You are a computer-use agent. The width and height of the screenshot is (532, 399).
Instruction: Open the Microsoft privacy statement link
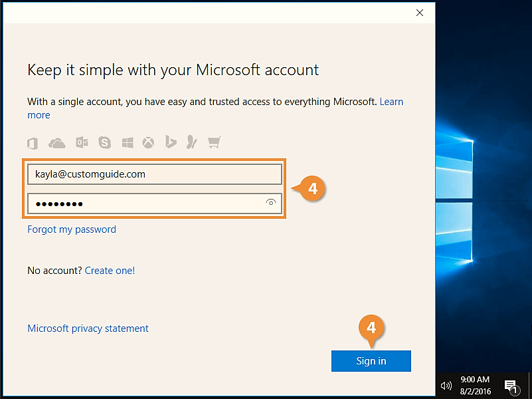(88, 329)
